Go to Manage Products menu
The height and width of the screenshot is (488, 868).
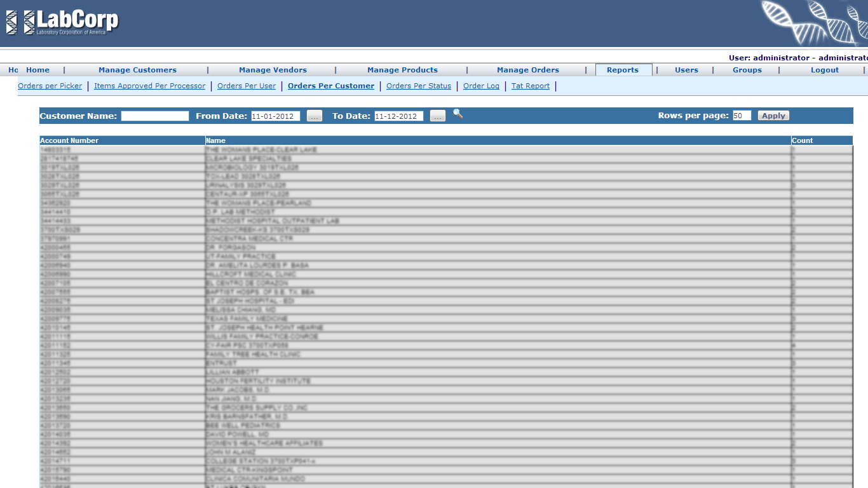tap(402, 70)
